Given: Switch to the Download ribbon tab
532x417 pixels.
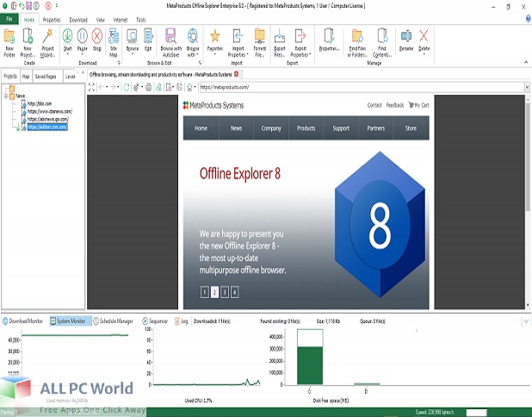Looking at the screenshot, I should (78, 20).
